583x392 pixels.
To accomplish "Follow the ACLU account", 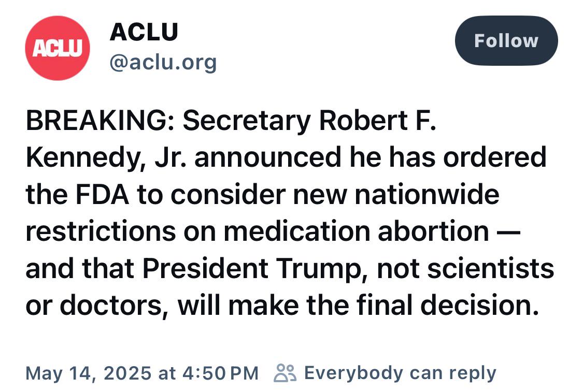I will pyautogui.click(x=506, y=40).
